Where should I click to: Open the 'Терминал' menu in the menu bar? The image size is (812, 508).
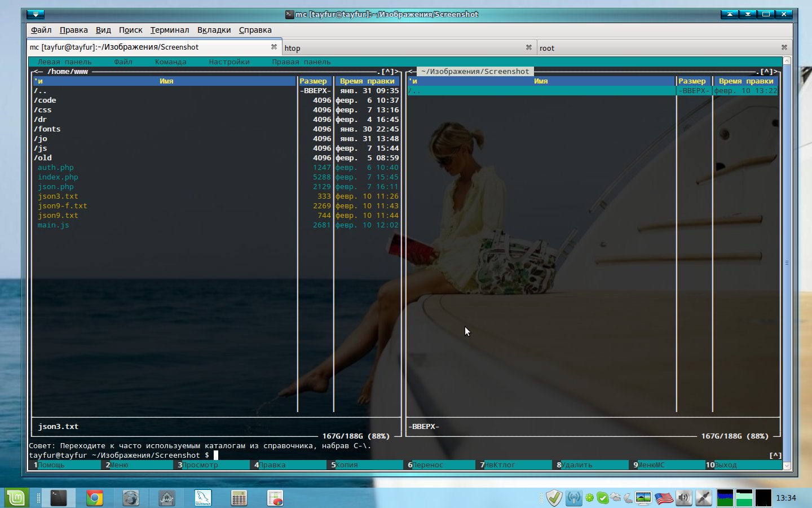tap(169, 30)
